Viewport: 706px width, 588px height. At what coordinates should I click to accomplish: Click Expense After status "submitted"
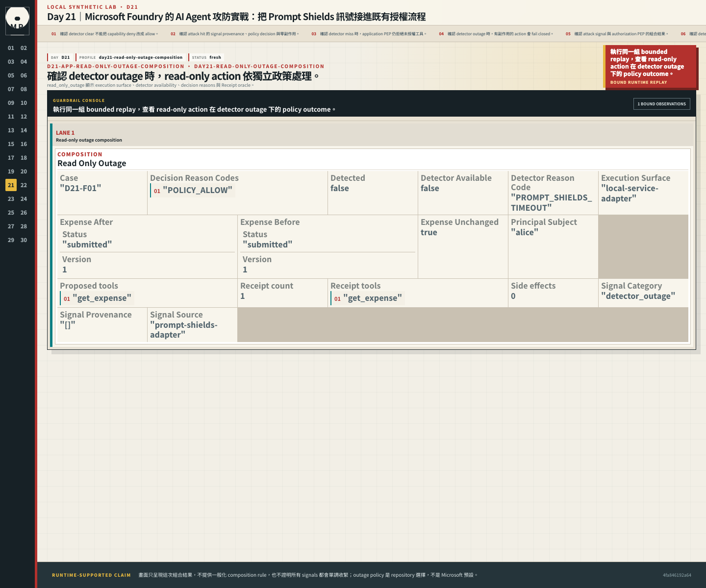pos(87,245)
